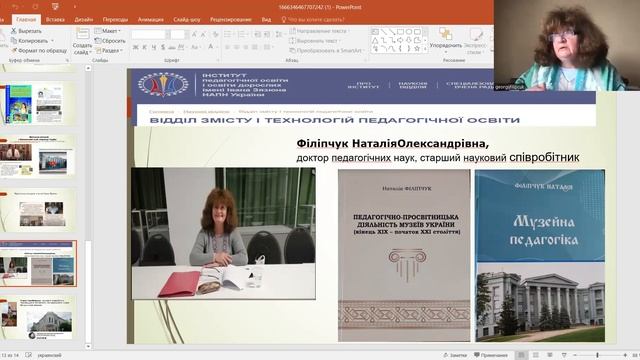Expand the shapes gallery
Screen dimensions: 640x360
(426, 49)
